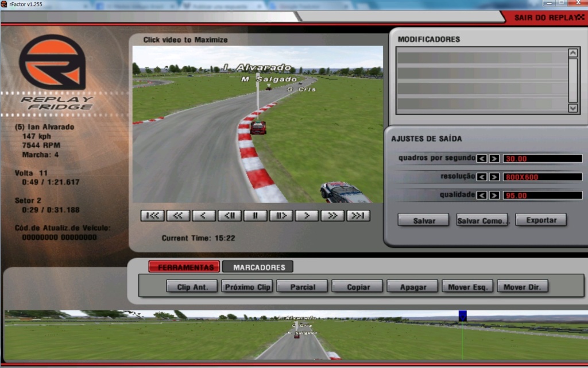Screen dimensions: 588x368
Task: Play backward with the single left arrow
Action: pos(204,216)
